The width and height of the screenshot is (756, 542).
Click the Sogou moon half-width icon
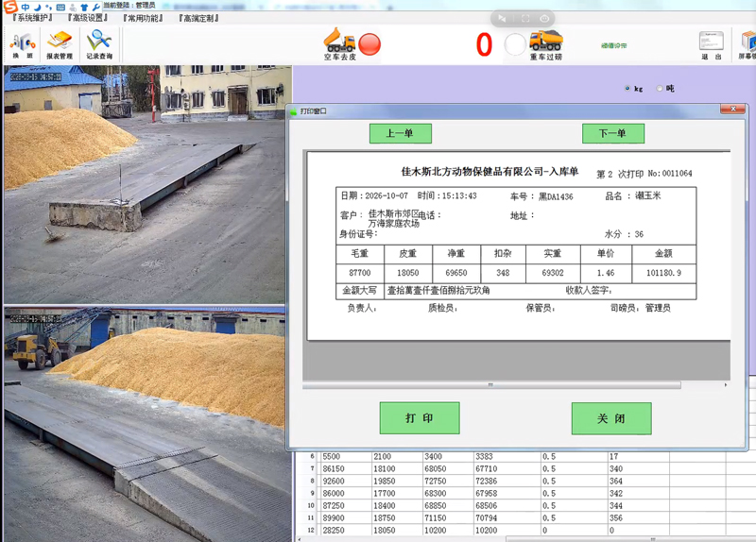point(37,7)
